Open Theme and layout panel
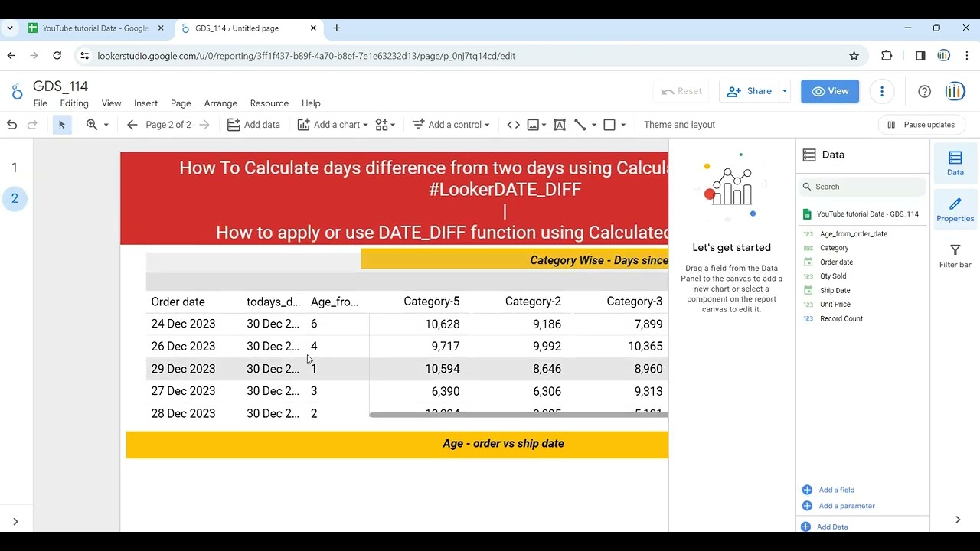Screen dimensions: 980x551 pos(679,125)
